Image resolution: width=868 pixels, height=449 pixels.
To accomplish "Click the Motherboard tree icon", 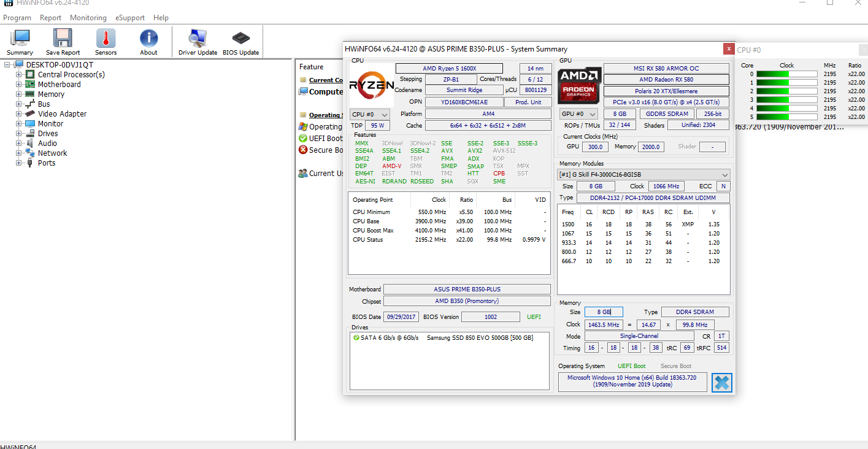I will click(30, 85).
